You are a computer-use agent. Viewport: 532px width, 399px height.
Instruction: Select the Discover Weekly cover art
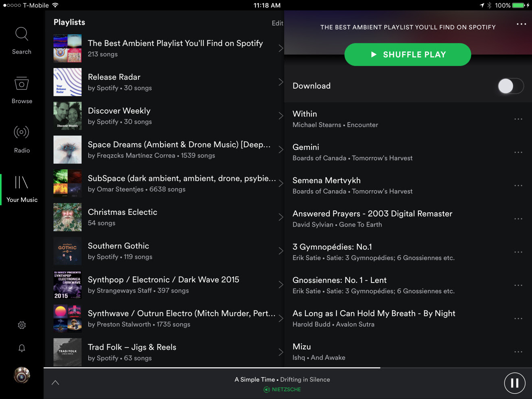click(x=67, y=116)
